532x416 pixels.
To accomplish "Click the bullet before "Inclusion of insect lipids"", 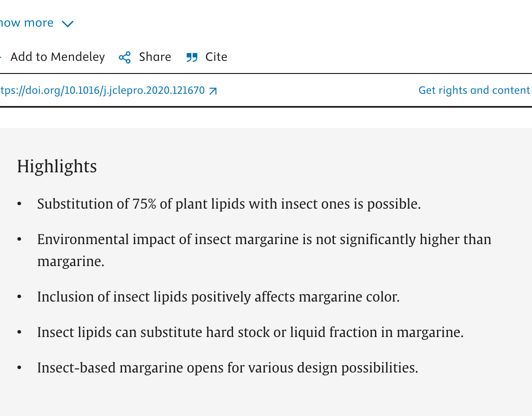I will (x=19, y=297).
